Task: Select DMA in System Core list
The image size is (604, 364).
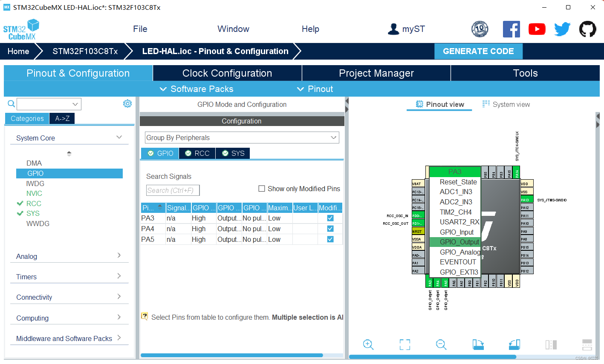Action: tap(34, 163)
